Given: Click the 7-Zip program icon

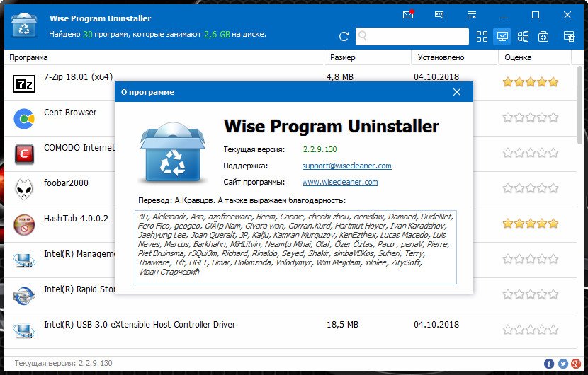Looking at the screenshot, I should 24,83.
